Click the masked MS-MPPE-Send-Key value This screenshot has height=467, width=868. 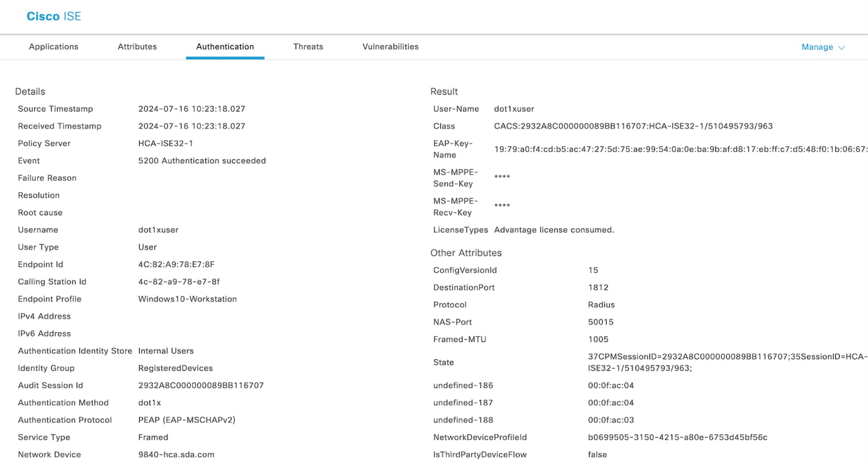click(502, 178)
